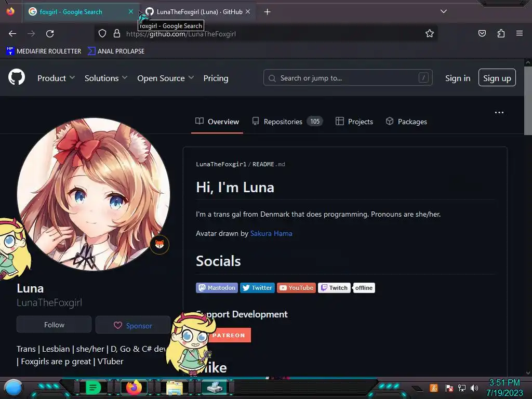
Task: Click the page vertical scrollbar thumb
Action: pyautogui.click(x=528, y=100)
